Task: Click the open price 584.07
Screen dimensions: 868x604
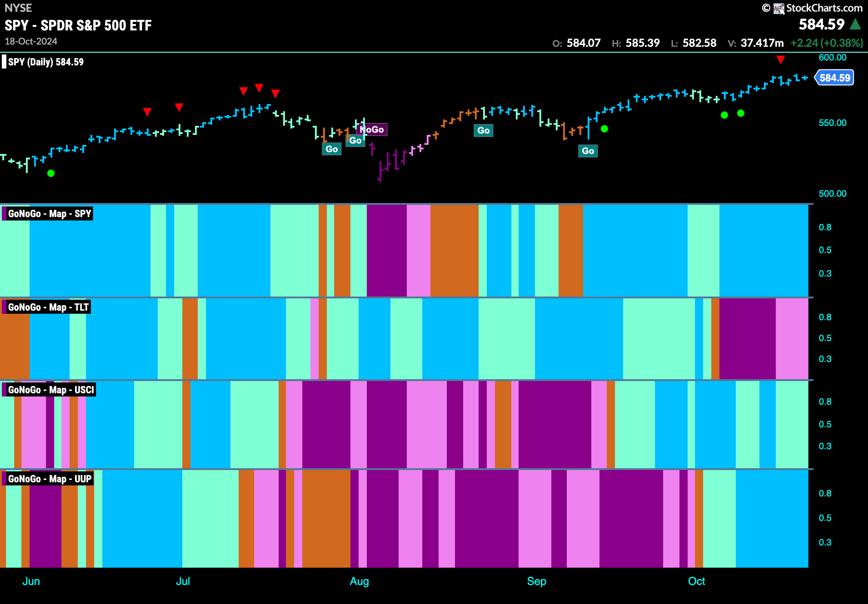Action: tap(584, 43)
